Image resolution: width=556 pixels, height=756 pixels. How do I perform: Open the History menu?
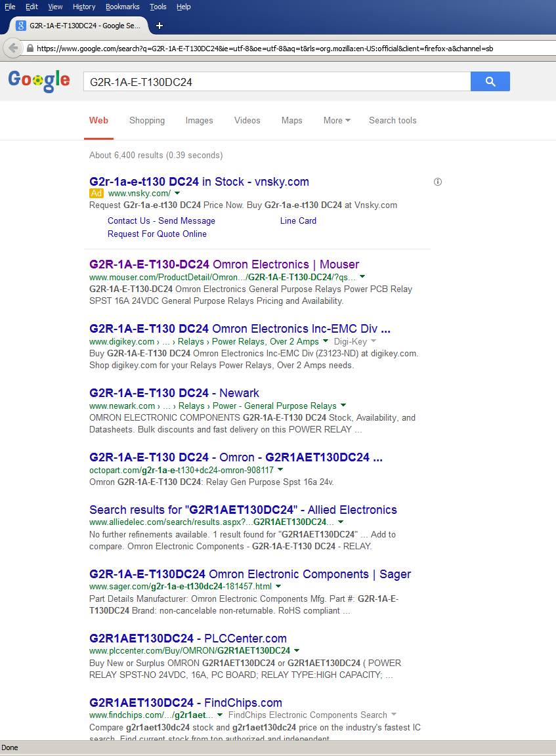coord(84,7)
